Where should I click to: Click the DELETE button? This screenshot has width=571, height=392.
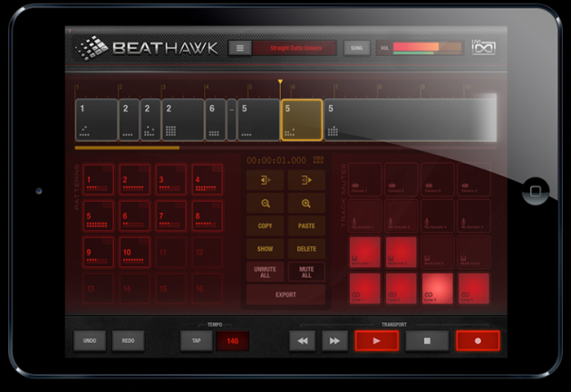pyautogui.click(x=306, y=249)
